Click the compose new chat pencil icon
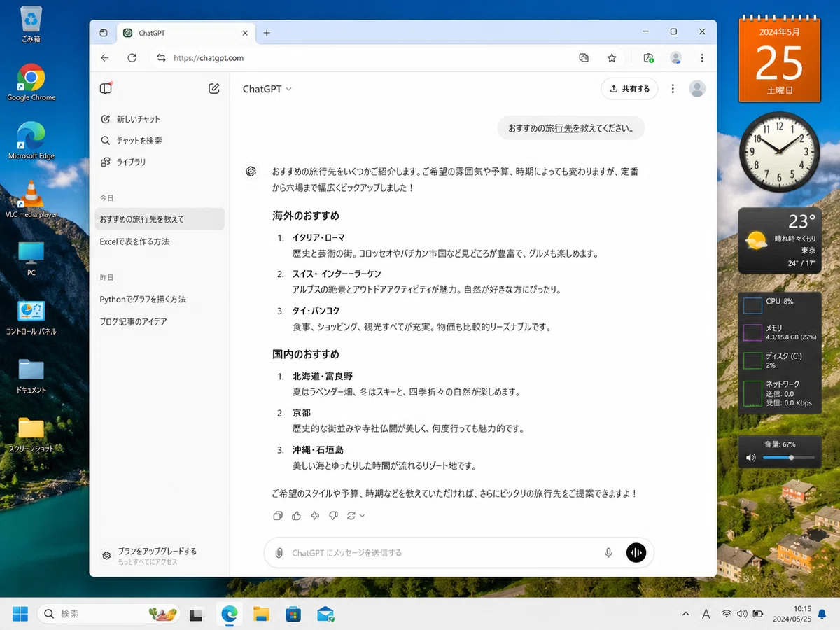Screen dimensions: 840x630 pos(214,89)
